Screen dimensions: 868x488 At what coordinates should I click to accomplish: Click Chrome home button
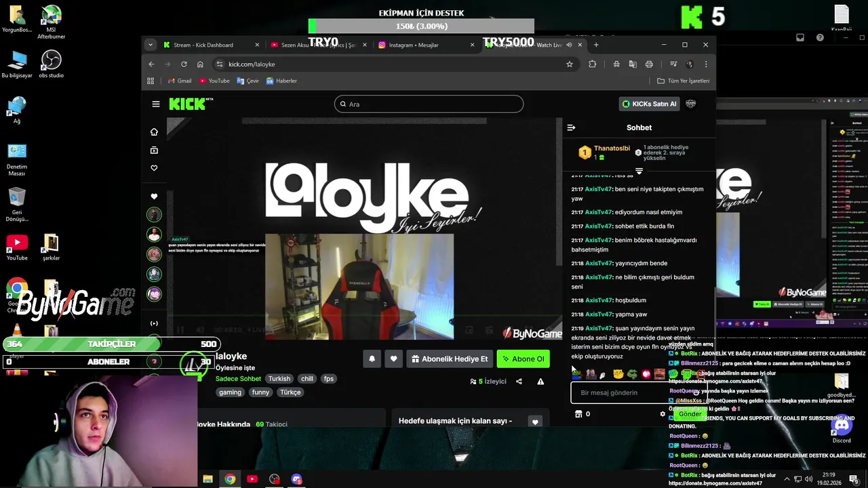click(200, 64)
